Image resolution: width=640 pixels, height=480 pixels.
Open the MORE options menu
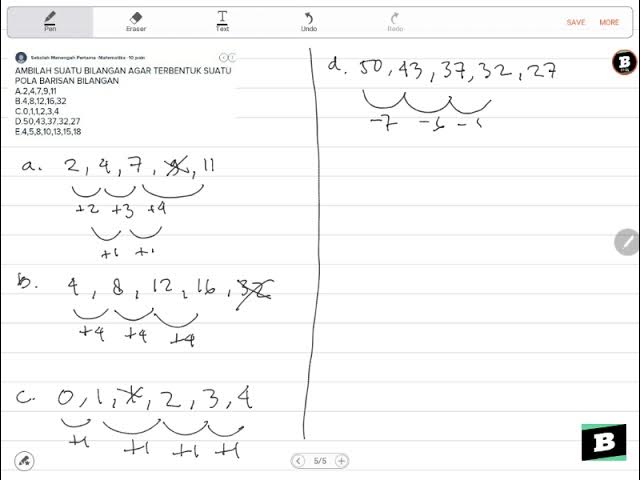(x=609, y=22)
